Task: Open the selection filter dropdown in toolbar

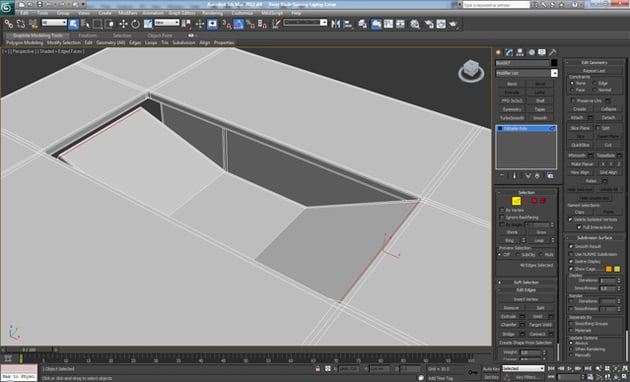Action: pyautogui.click(x=54, y=23)
